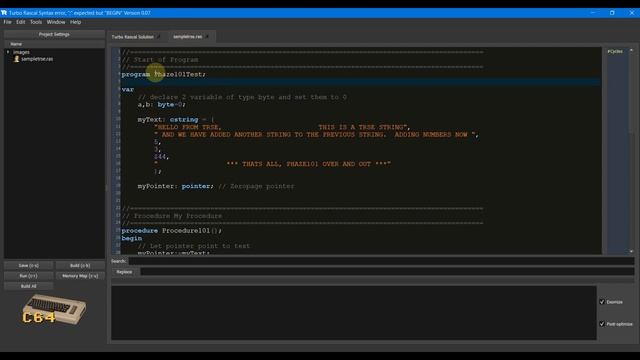Click 'myText: cstring' declaration line
The width and height of the screenshot is (640, 360).
tap(176, 120)
